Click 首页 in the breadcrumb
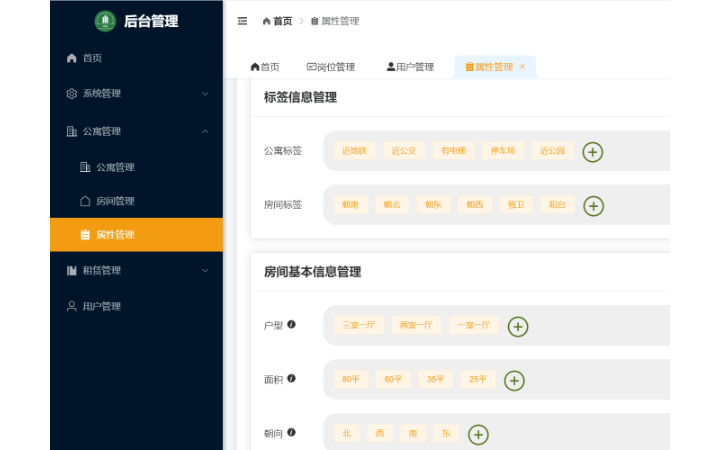 [277, 21]
